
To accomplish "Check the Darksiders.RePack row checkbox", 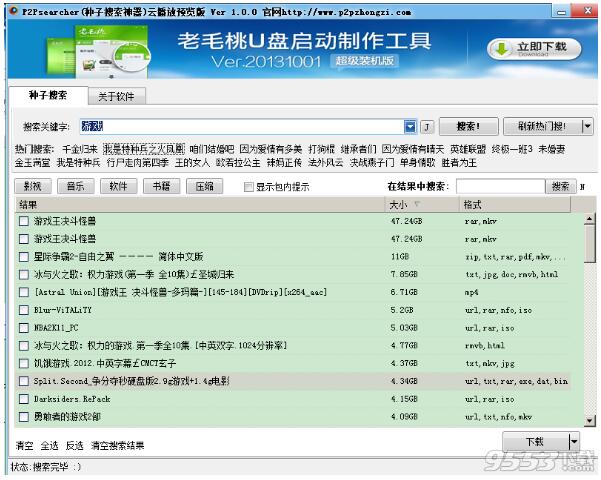I will pyautogui.click(x=24, y=399).
